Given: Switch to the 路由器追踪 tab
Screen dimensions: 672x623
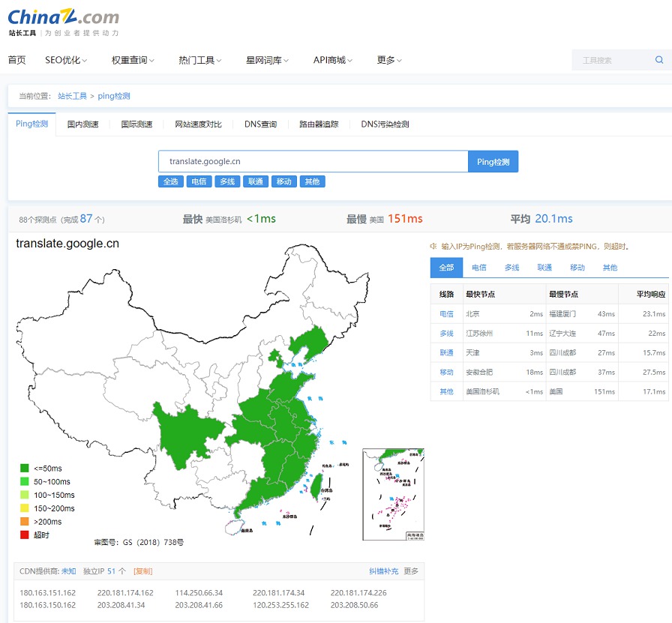Looking at the screenshot, I should pos(319,124).
